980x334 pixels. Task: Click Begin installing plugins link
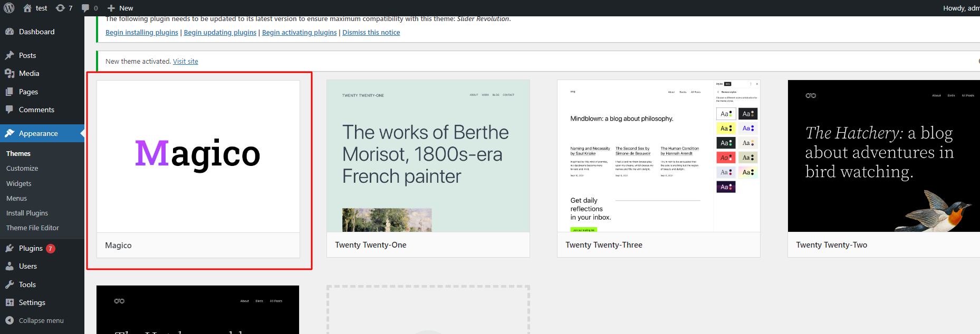pyautogui.click(x=142, y=32)
